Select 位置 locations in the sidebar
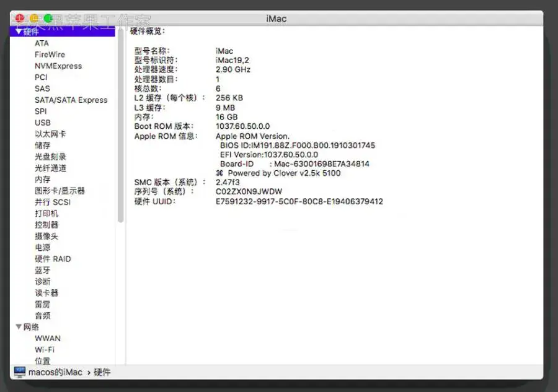558x392 pixels. [42, 361]
